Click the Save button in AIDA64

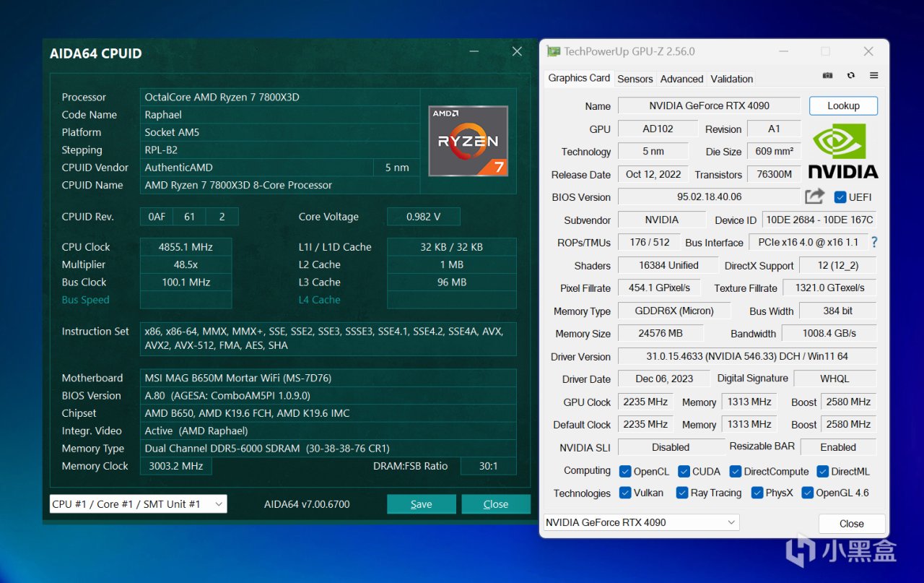[x=422, y=504]
